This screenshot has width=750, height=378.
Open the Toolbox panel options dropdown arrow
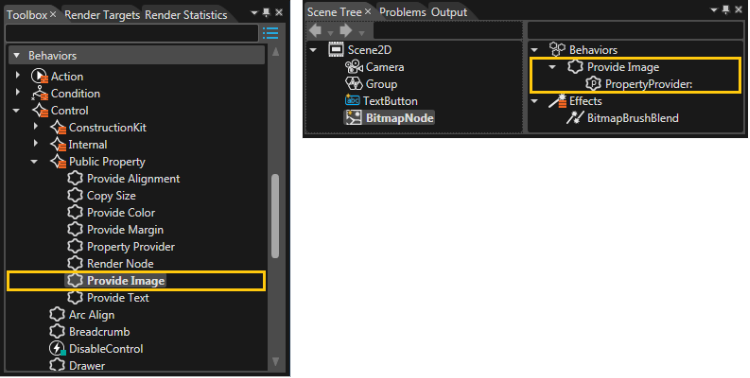(254, 13)
